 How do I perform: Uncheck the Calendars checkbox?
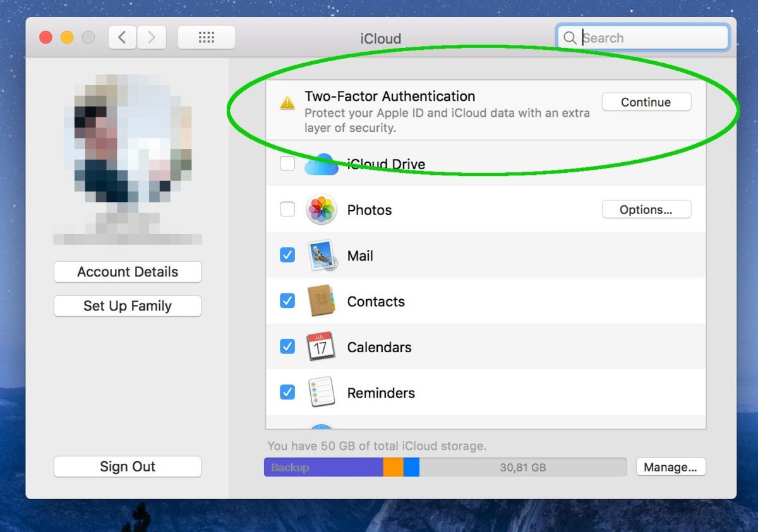(x=287, y=346)
